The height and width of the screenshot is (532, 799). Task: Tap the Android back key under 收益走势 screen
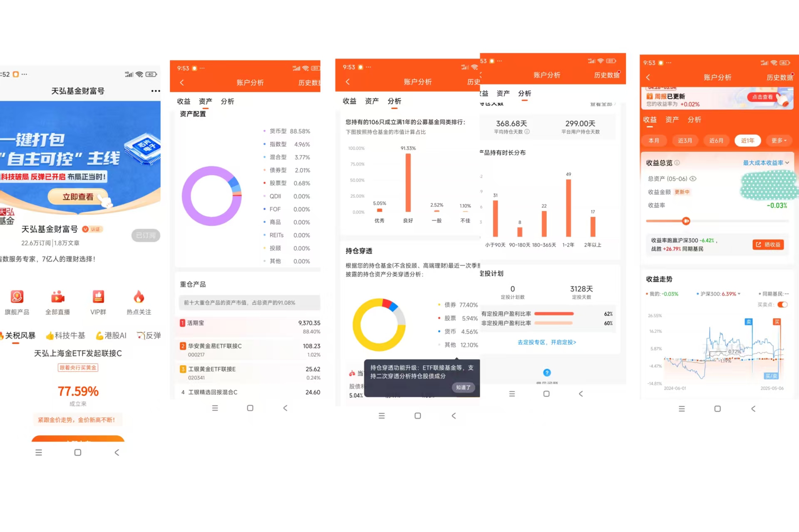753,409
